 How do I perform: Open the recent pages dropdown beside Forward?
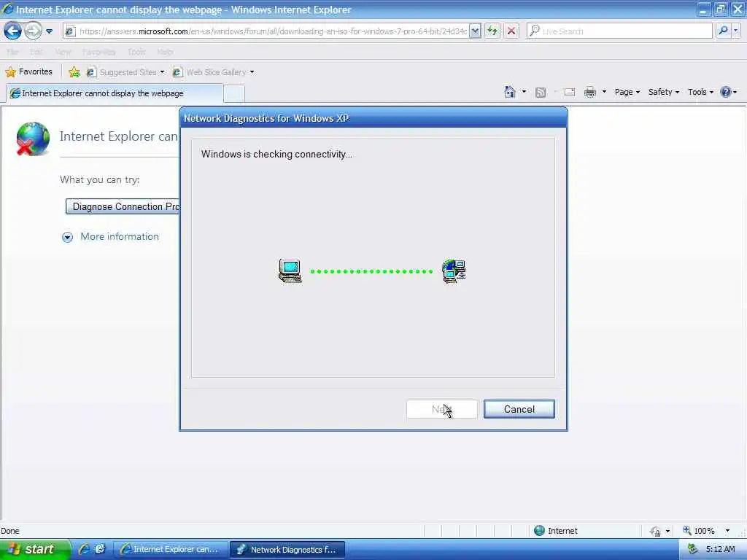coord(49,31)
